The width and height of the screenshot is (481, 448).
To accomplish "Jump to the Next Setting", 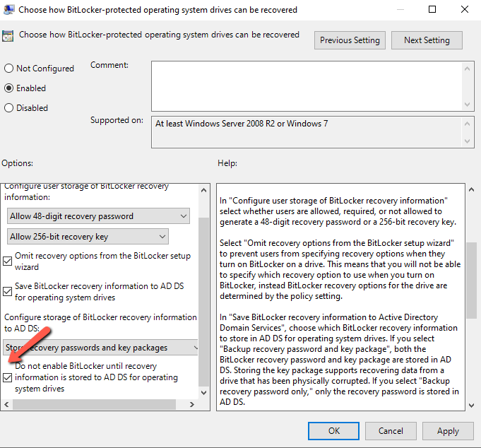I will coord(427,40).
